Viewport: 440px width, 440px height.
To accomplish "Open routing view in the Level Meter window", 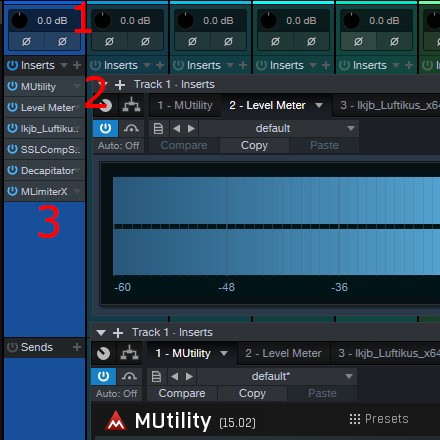I will (131, 105).
